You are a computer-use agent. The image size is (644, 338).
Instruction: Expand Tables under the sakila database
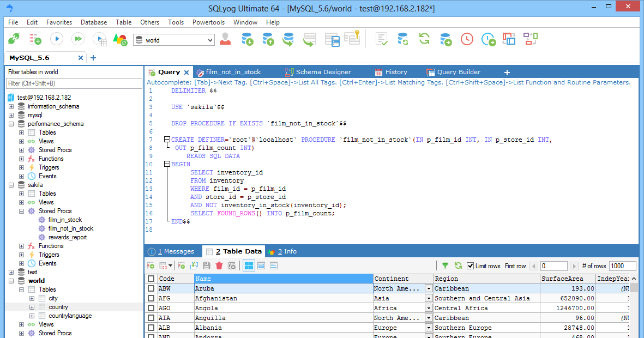pyautogui.click(x=21, y=193)
